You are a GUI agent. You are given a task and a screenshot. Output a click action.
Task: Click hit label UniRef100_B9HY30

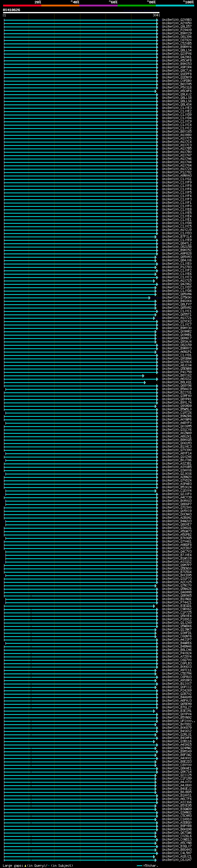177,328
